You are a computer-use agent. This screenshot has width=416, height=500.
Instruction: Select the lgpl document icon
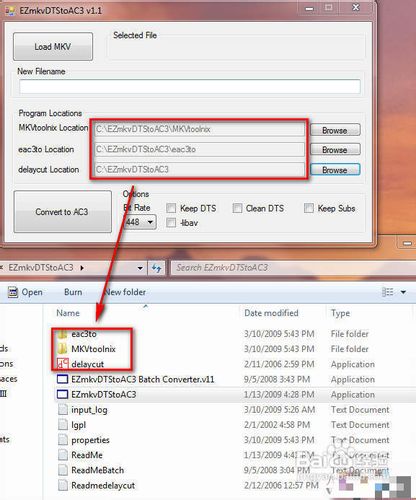(62, 425)
